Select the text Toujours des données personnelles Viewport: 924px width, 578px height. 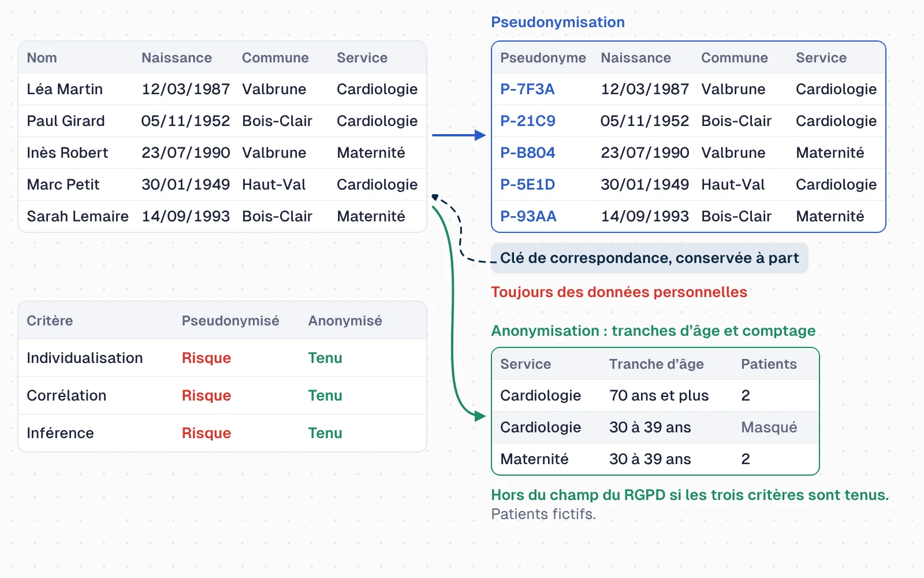(619, 292)
